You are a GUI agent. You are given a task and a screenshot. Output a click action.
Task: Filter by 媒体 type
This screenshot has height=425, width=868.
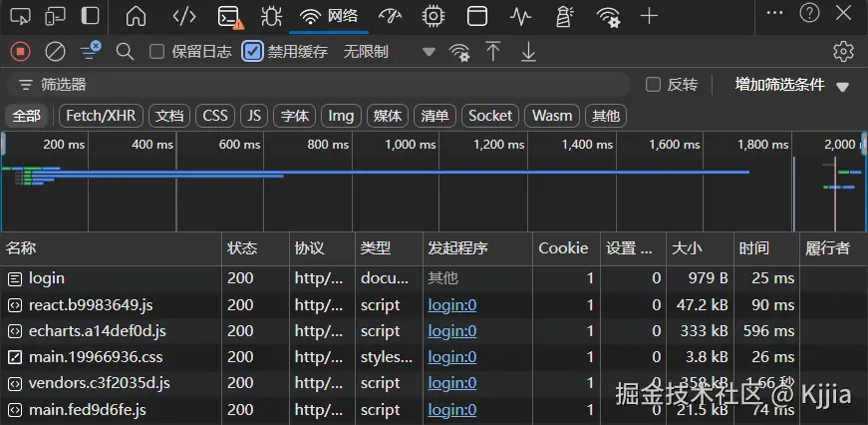click(388, 116)
